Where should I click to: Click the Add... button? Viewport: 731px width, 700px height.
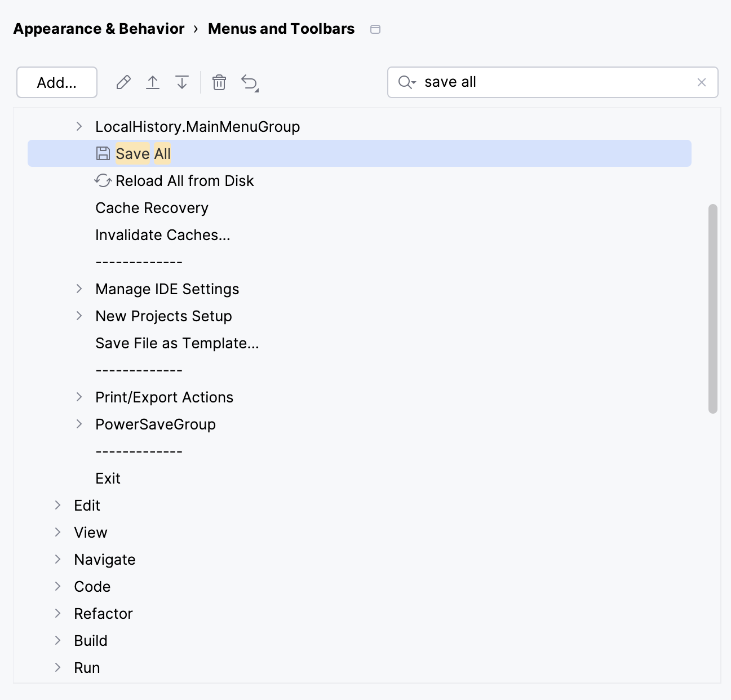tap(56, 82)
